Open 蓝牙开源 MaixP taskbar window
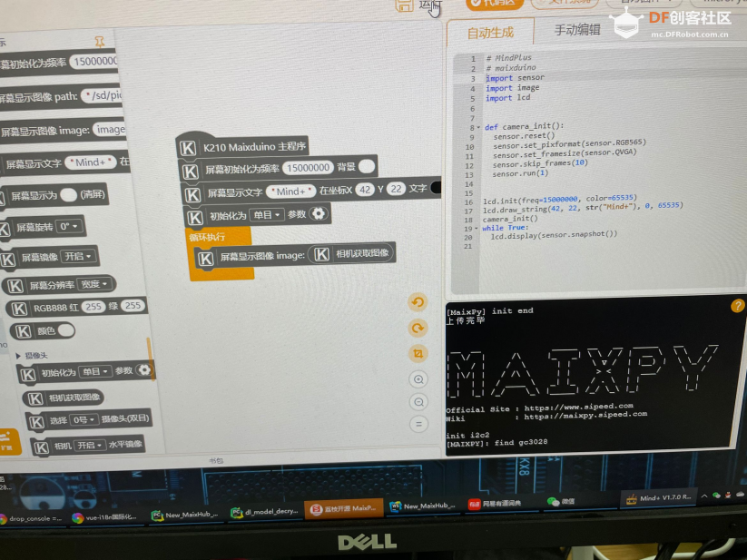The height and width of the screenshot is (560, 747). (343, 508)
